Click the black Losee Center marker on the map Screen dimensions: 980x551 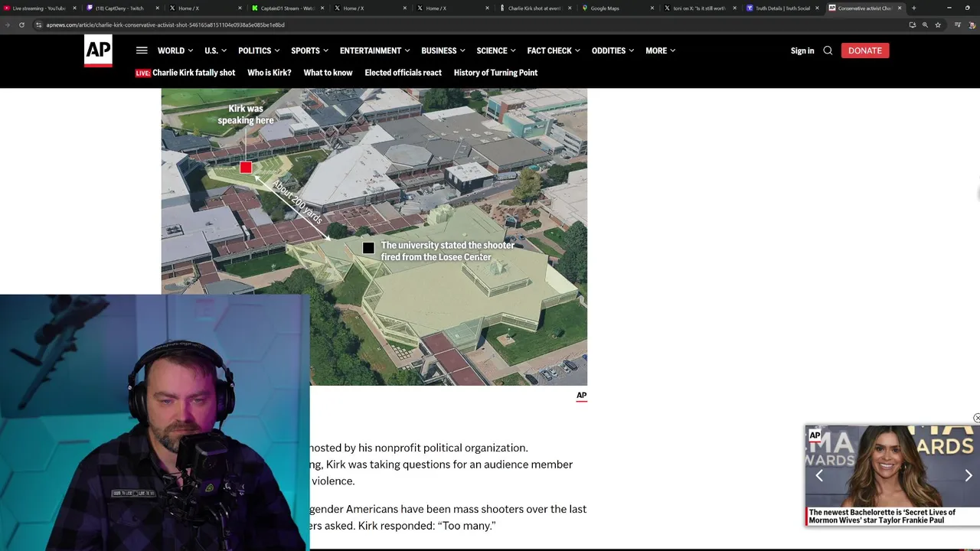pyautogui.click(x=368, y=248)
